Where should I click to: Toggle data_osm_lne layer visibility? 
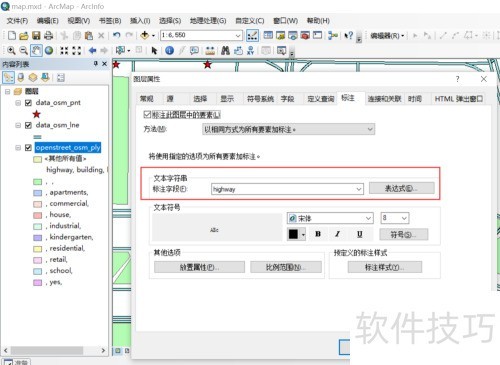[28, 125]
